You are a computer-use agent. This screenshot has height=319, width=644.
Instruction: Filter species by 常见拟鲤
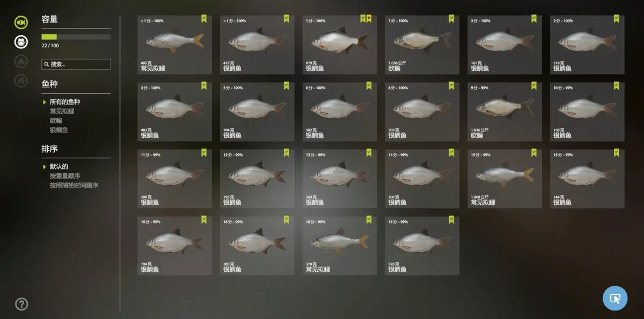(62, 111)
